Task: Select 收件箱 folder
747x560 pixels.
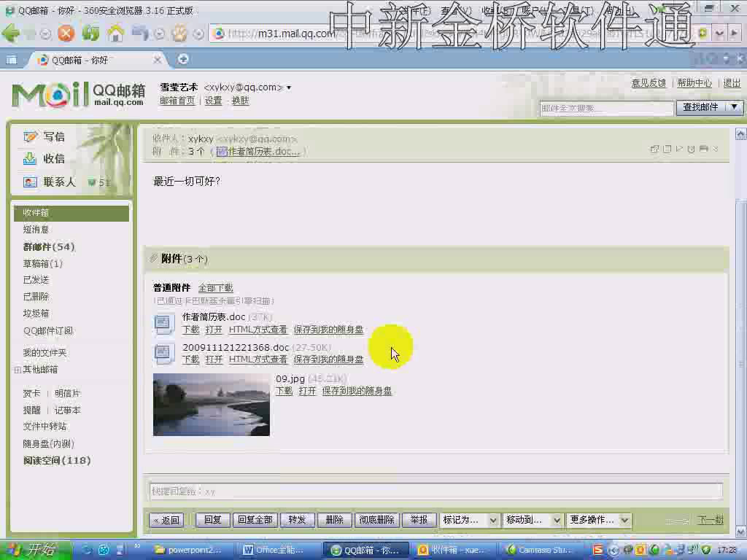Action: tap(71, 213)
